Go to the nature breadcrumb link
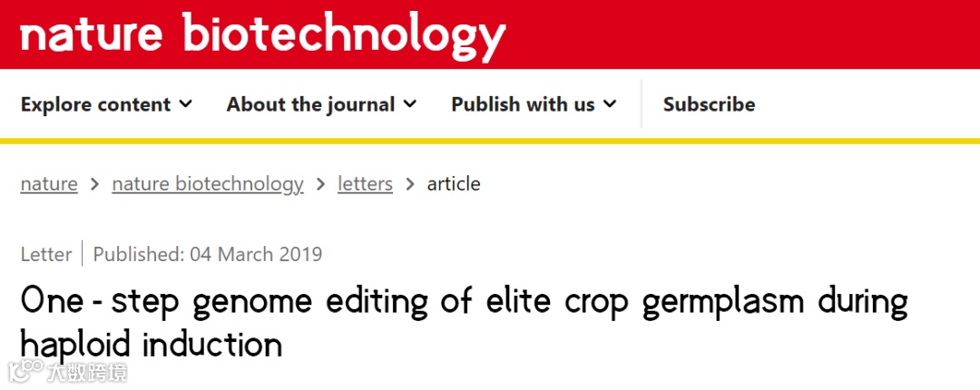980x390 pixels. point(49,184)
